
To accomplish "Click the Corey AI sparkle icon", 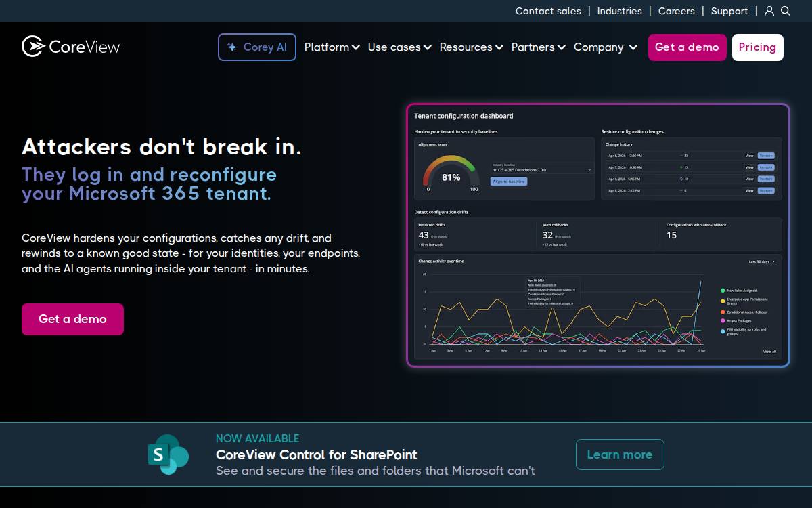I will (x=232, y=47).
